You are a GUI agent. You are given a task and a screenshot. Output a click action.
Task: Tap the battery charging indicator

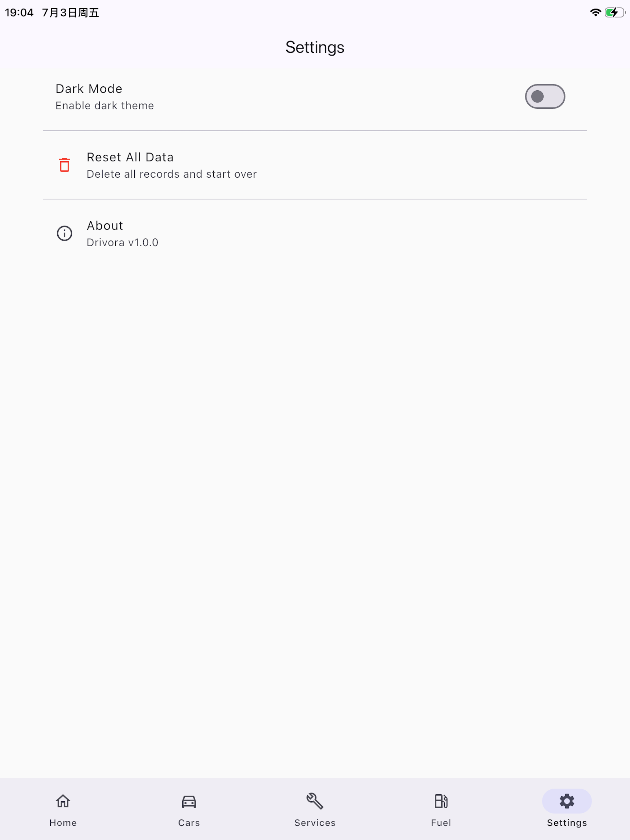615,13
